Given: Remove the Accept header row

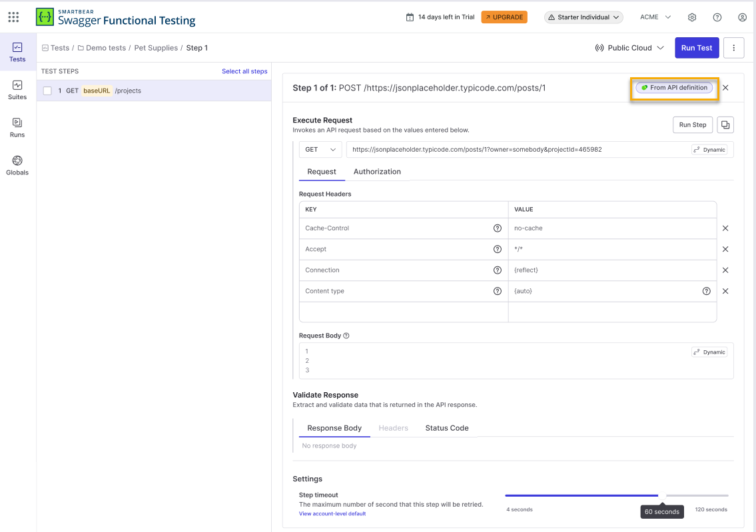Looking at the screenshot, I should (725, 249).
